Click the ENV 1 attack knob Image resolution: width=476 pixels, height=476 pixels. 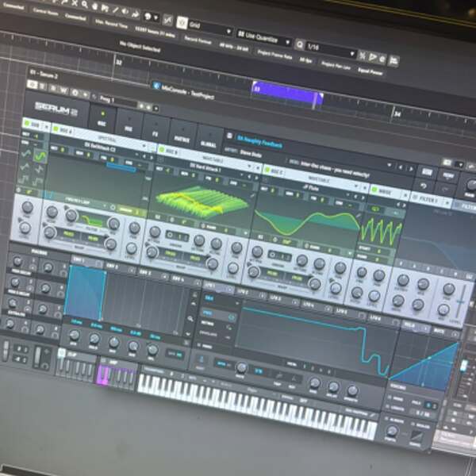click(x=75, y=336)
